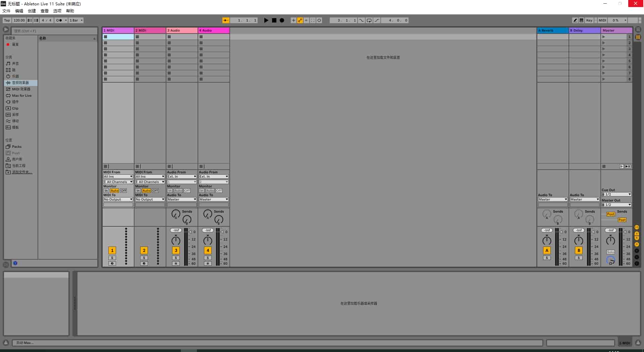Open track 1 MIDI From All Ins dropdown
Image resolution: width=644 pixels, height=352 pixels.
pos(118,177)
